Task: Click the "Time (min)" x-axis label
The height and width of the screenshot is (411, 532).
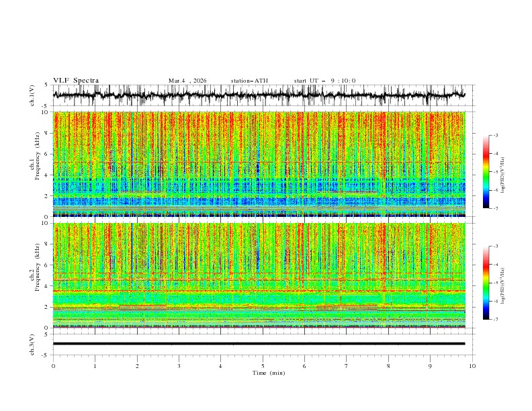Action: point(269,373)
